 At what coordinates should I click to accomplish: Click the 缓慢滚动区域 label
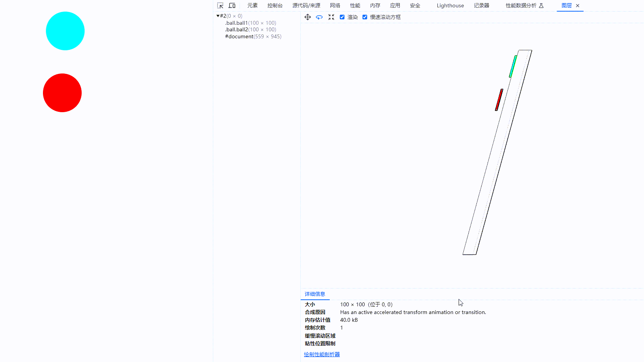[x=320, y=336]
